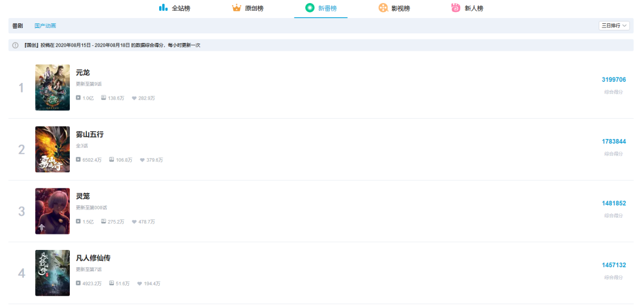644x306 pixels.
Task: Click the danmaku count icon under 灵笼
Action: (103, 222)
